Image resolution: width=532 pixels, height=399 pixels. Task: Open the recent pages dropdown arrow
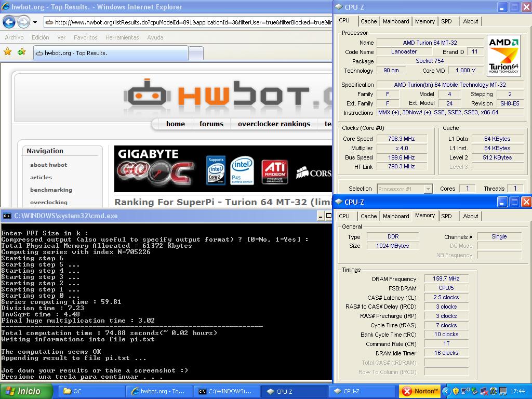click(x=35, y=22)
